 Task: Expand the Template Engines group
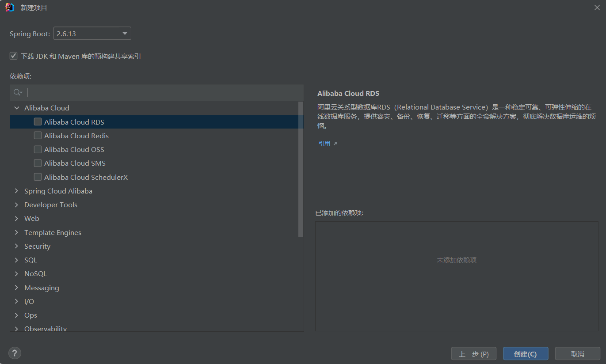17,232
